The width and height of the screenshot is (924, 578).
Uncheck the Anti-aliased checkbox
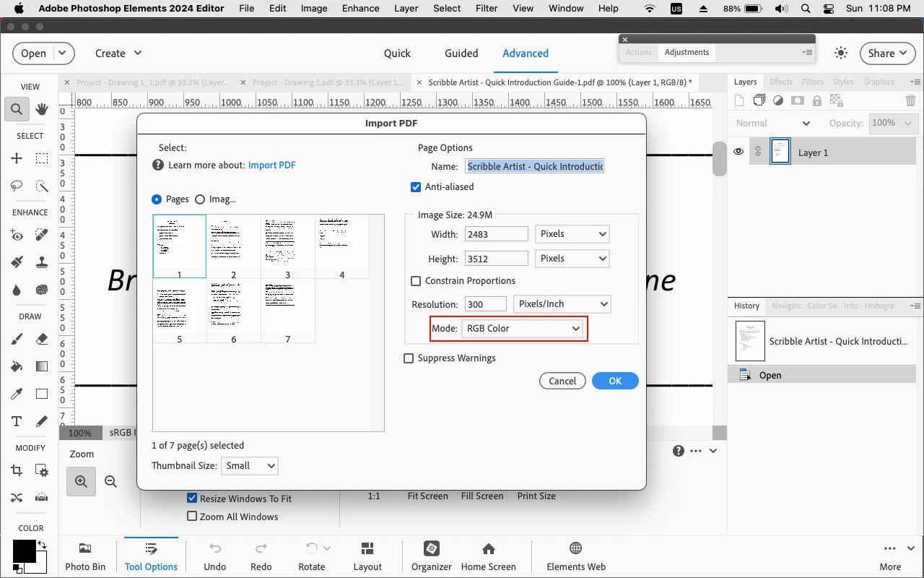pos(416,186)
